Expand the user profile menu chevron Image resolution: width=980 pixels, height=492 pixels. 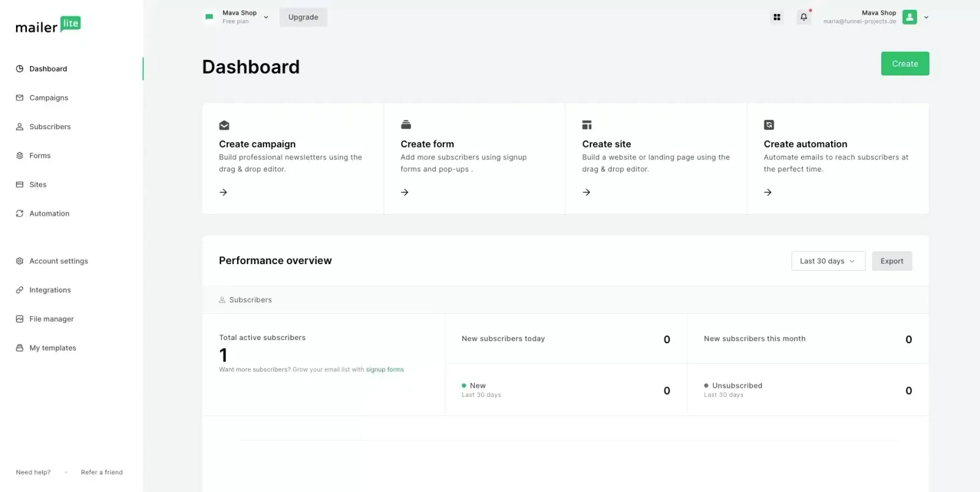pyautogui.click(x=926, y=17)
